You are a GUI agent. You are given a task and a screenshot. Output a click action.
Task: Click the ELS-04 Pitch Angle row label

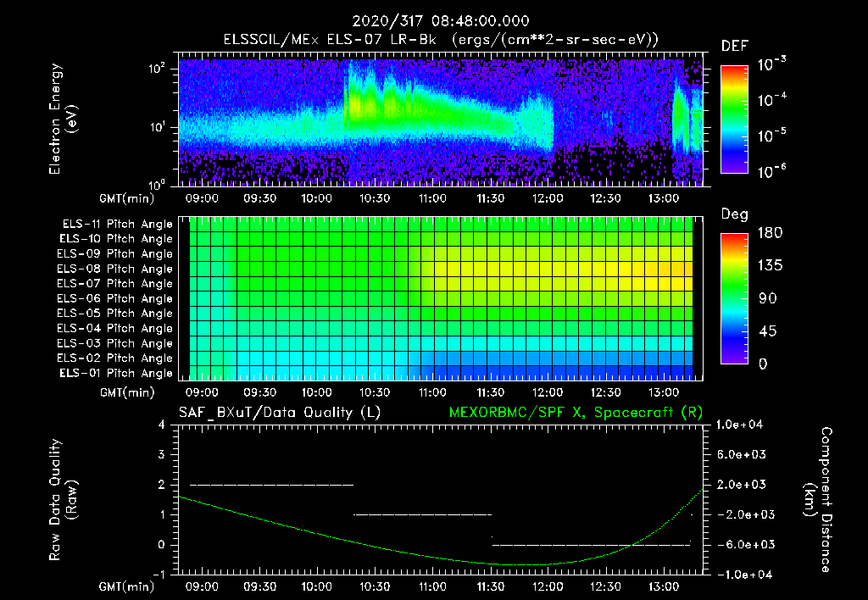tap(114, 328)
